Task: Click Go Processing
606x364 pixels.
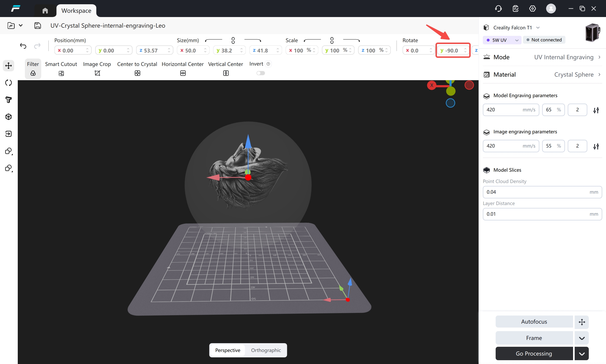Action: (x=534, y=353)
